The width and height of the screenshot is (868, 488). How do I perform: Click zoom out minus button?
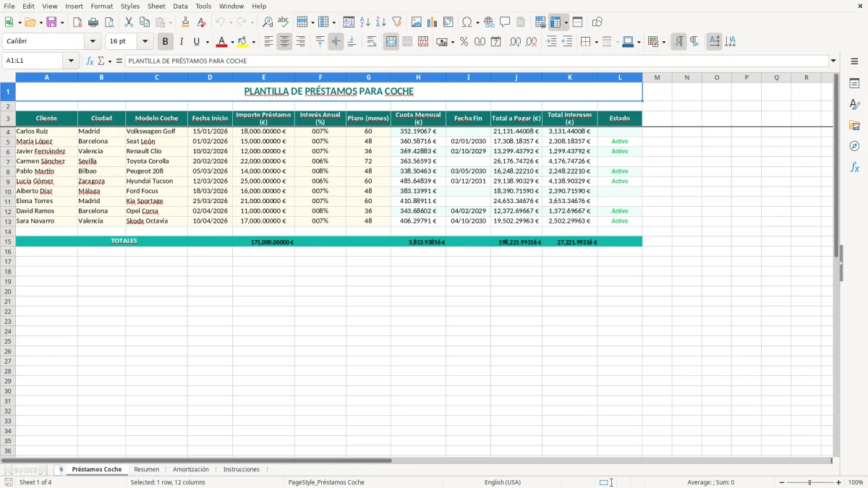[782, 482]
